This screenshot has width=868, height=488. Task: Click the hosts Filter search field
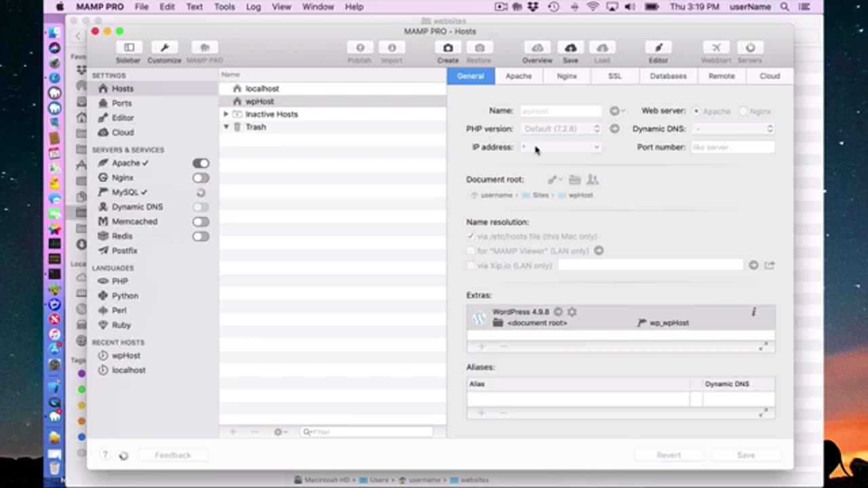coord(366,432)
